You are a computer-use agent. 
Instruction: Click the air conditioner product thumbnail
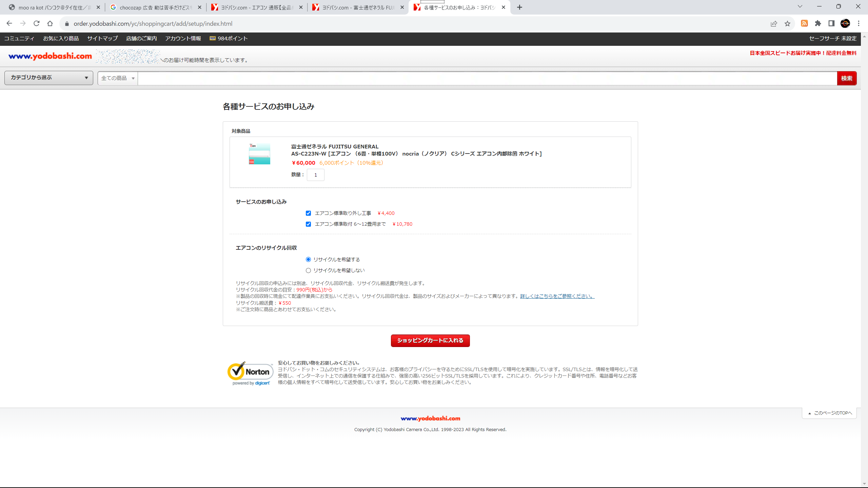pyautogui.click(x=259, y=154)
